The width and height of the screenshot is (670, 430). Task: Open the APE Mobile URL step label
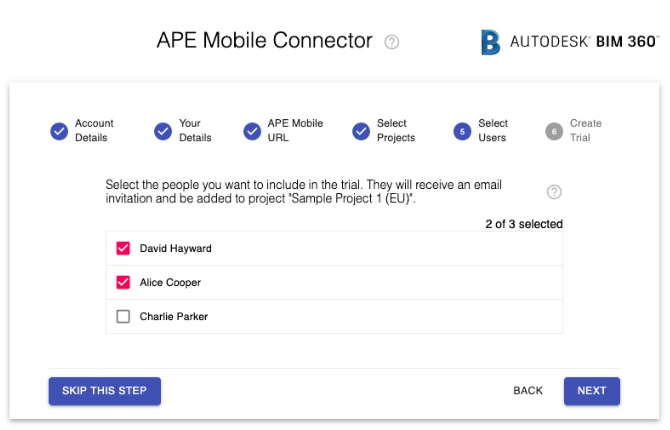(295, 130)
